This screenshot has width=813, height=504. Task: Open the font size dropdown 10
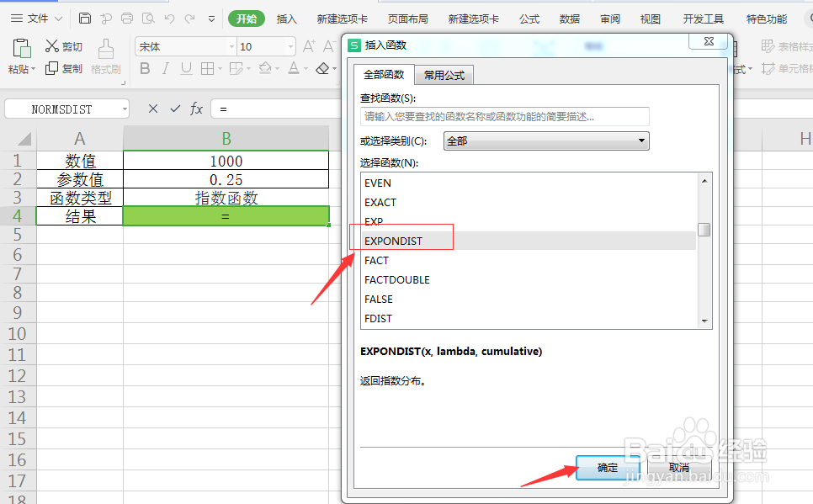[290, 46]
